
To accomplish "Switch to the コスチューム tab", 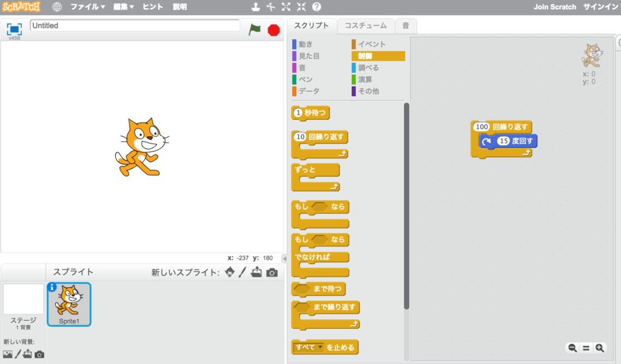I will point(366,25).
